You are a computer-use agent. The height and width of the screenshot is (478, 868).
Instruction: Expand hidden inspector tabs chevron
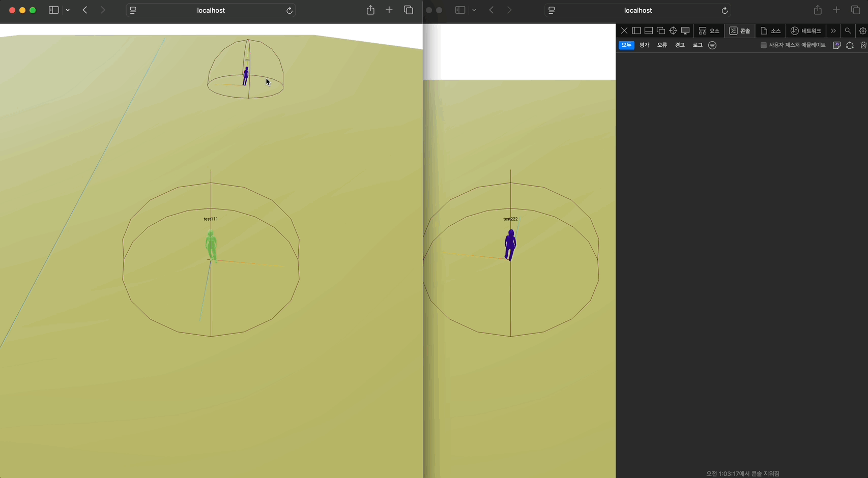(833, 31)
